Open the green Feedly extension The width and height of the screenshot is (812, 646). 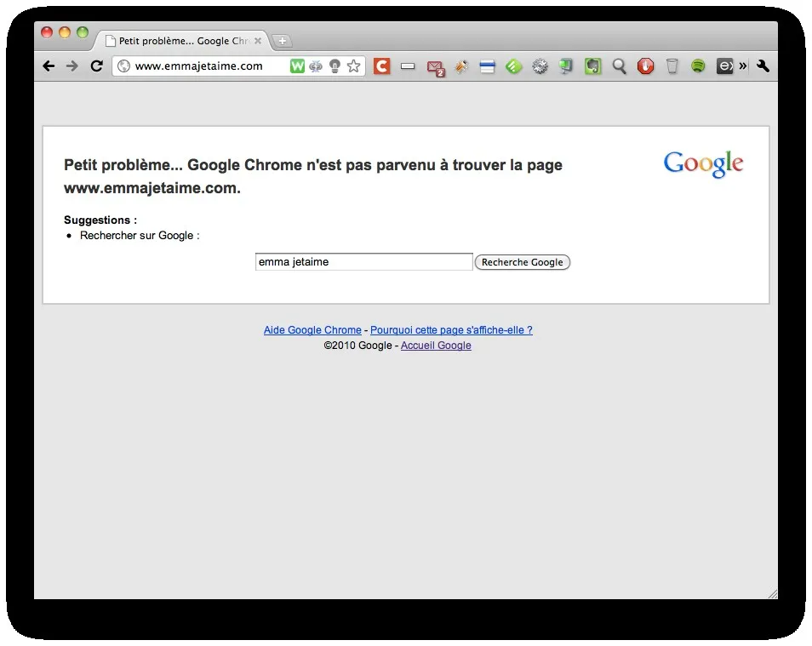[514, 66]
